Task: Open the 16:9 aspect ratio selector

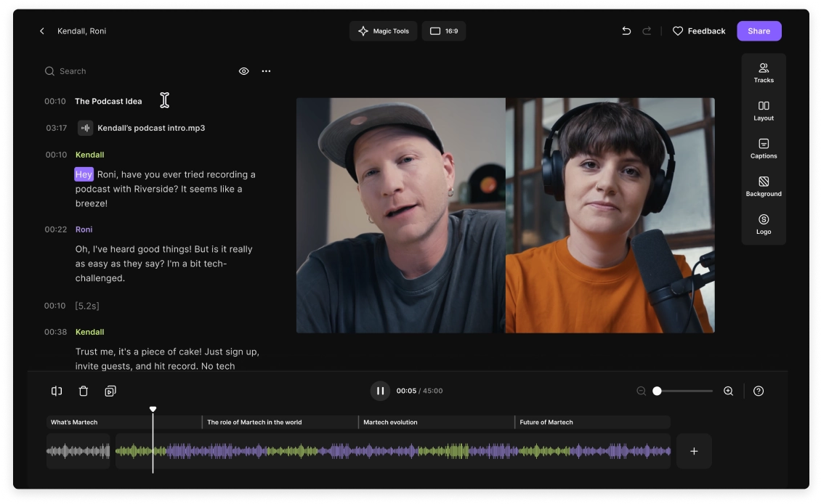Action: click(x=444, y=31)
